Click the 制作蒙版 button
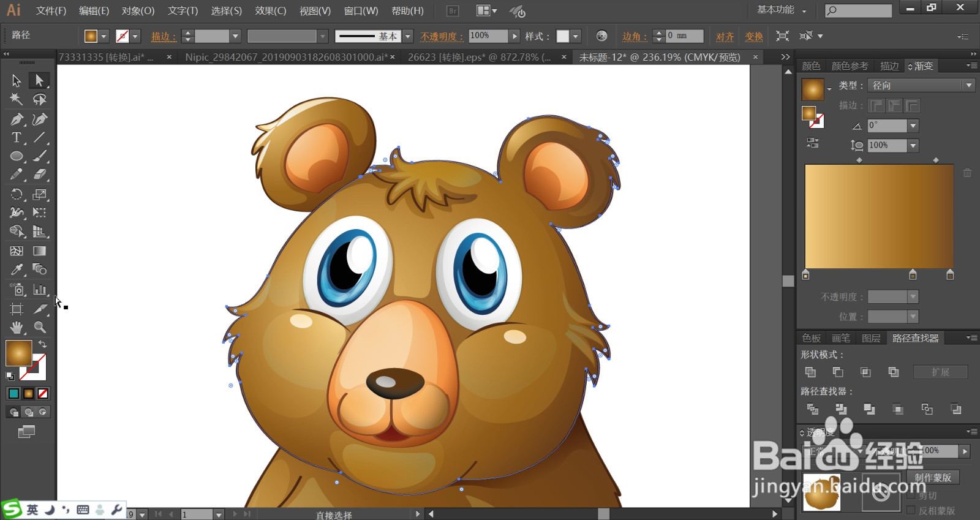The height and width of the screenshot is (520, 980). (933, 477)
